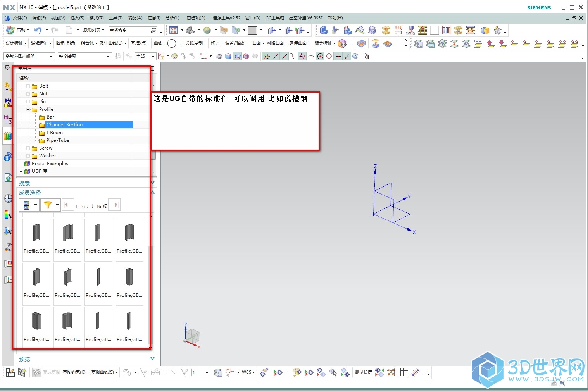Toggle snap to arc center
Screen dimensions: 588x391
320,56
